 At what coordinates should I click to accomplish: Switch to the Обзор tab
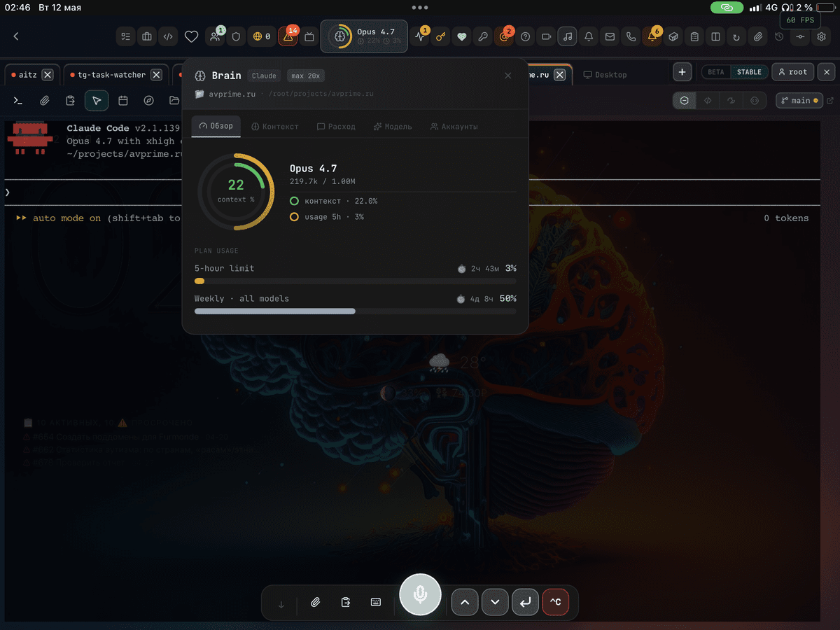pos(216,127)
